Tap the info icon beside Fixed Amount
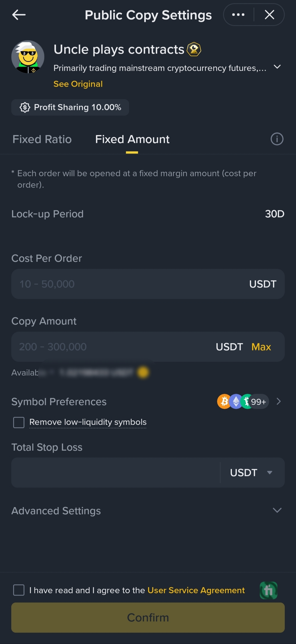This screenshot has height=644, width=296. [x=277, y=139]
